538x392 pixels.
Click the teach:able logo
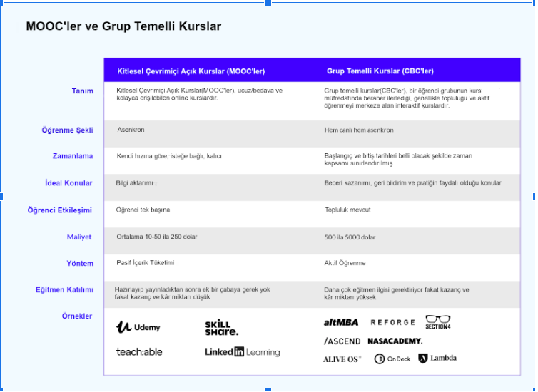click(139, 352)
